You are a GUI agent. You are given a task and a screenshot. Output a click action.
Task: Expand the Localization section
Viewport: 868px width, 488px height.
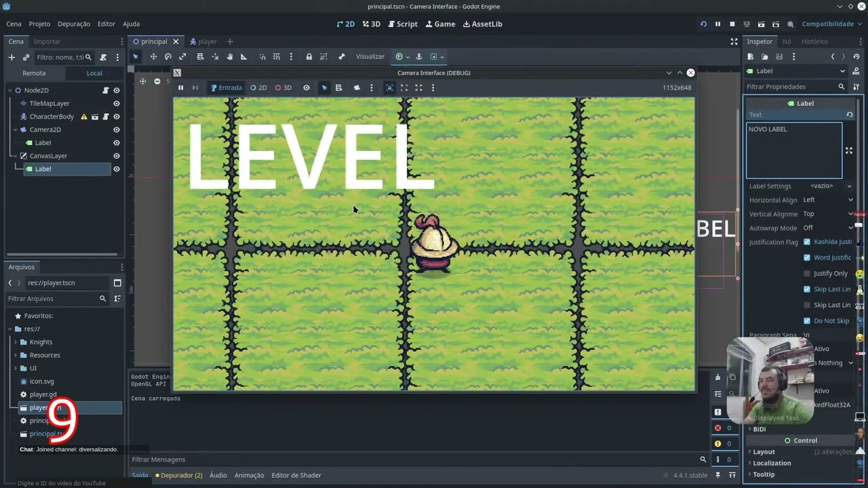point(772,463)
